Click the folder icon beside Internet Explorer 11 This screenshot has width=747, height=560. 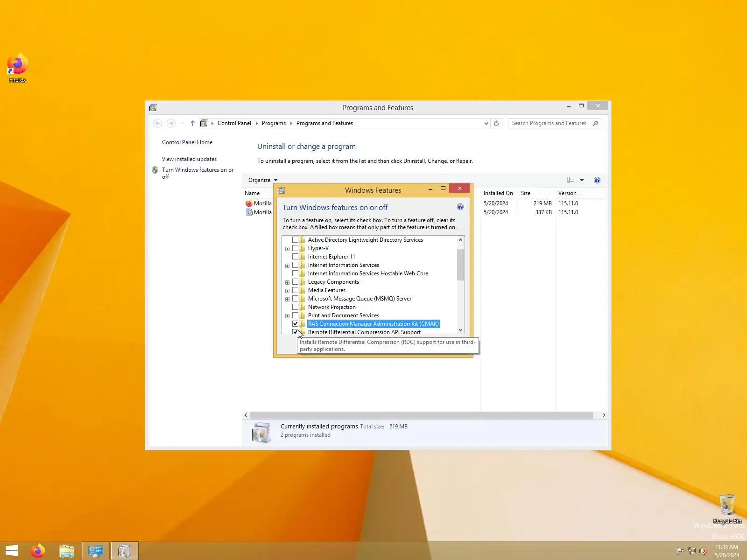coord(302,257)
